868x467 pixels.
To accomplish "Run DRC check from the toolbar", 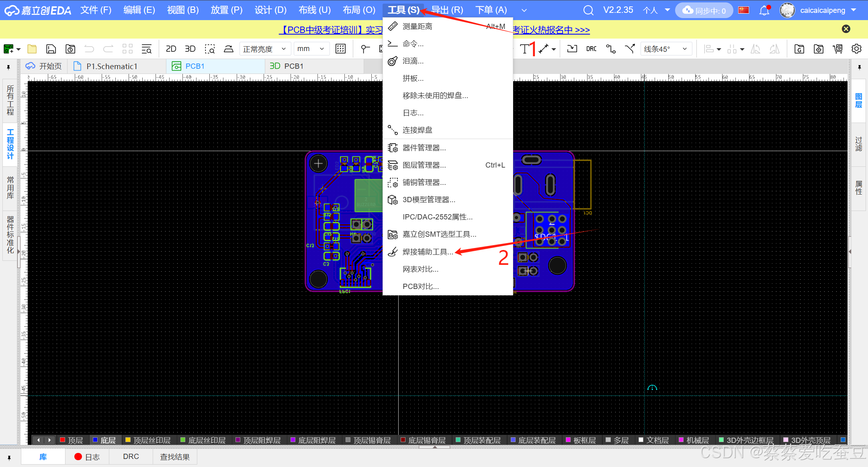I will (591, 49).
